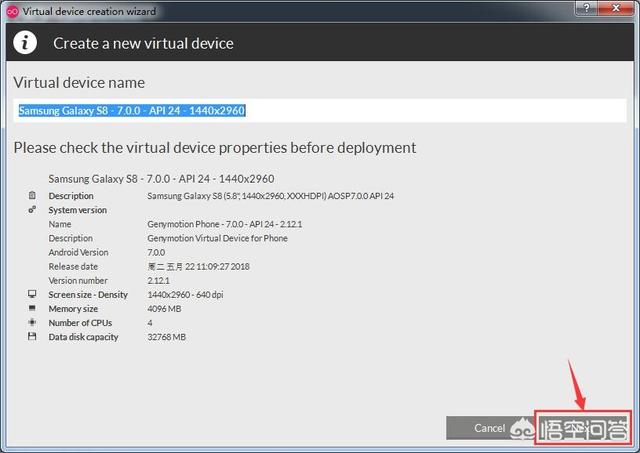
Task: Click the 'Data disk capacity' label
Action: 83,337
